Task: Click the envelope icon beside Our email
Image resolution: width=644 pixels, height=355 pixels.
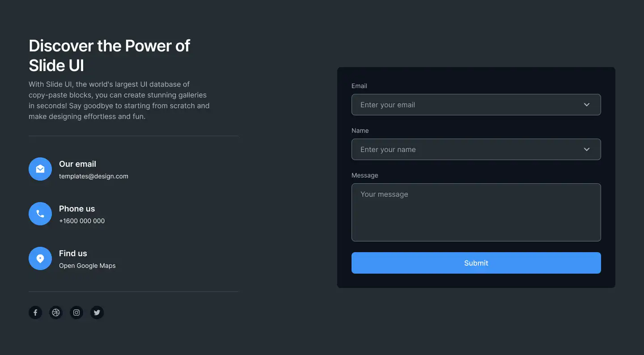Action: pos(40,169)
